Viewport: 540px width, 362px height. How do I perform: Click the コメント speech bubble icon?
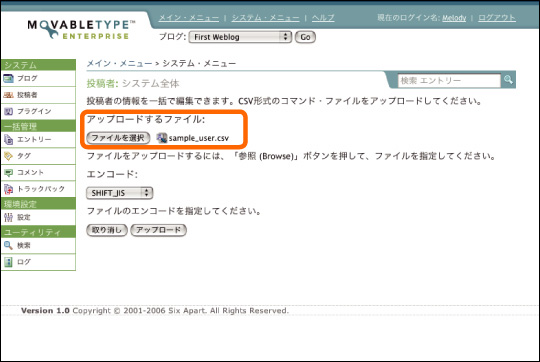[8, 173]
